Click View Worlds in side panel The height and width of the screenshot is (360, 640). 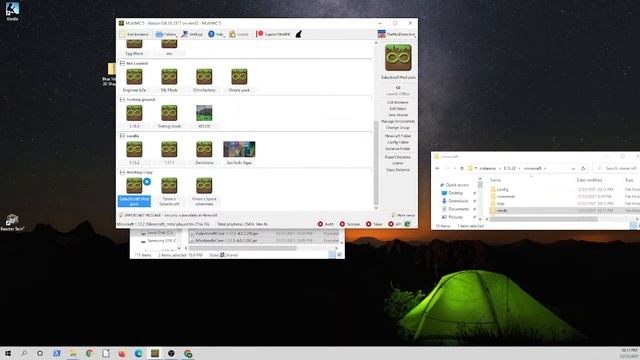[398, 115]
